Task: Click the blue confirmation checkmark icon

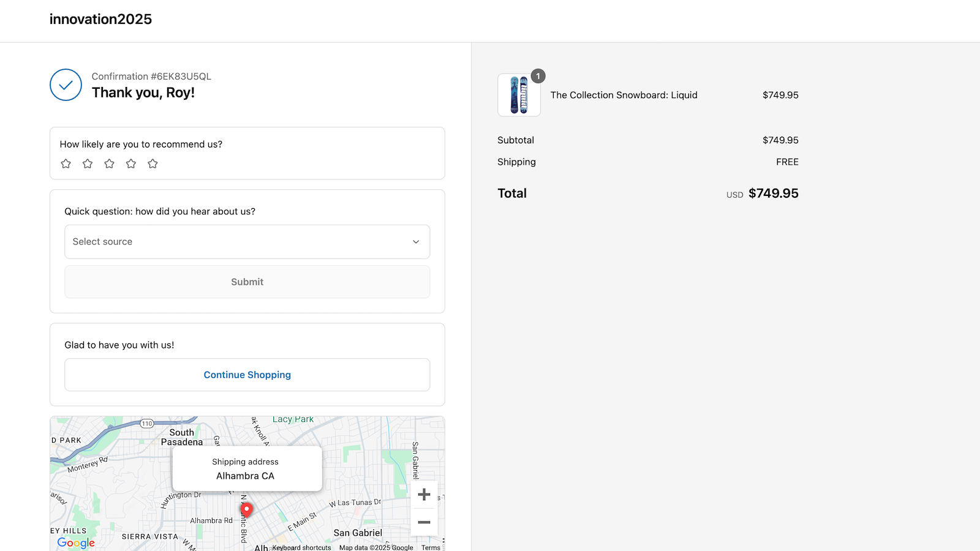Action: tap(66, 85)
